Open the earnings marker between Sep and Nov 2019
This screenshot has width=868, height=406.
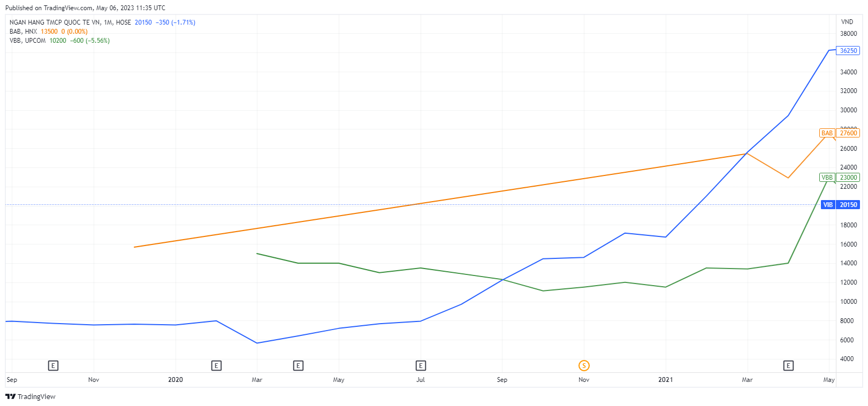click(x=53, y=366)
